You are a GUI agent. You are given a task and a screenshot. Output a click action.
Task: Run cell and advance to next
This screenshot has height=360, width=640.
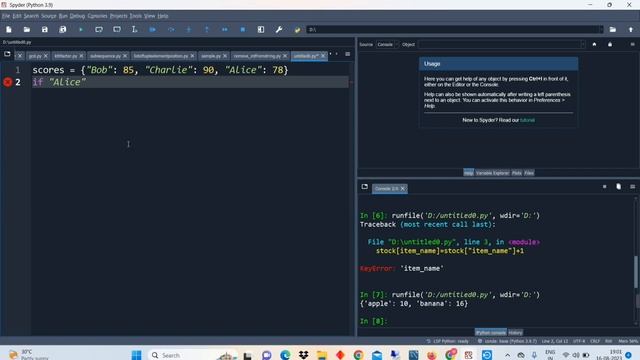click(x=117, y=29)
